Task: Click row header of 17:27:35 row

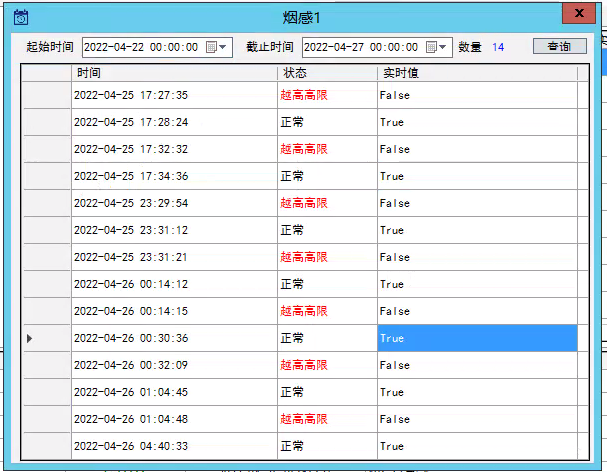Action: coord(47,95)
